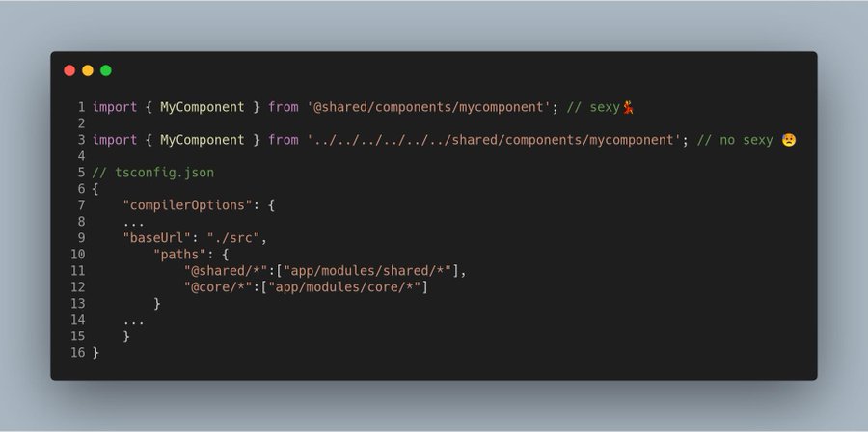Click the import keyword on line 3
The height and width of the screenshot is (432, 868).
[x=115, y=140]
